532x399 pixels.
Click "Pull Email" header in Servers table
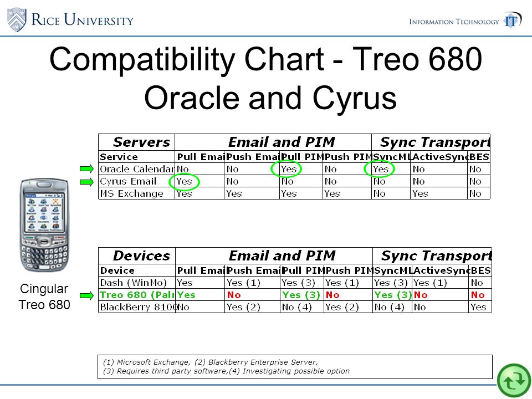click(x=201, y=157)
